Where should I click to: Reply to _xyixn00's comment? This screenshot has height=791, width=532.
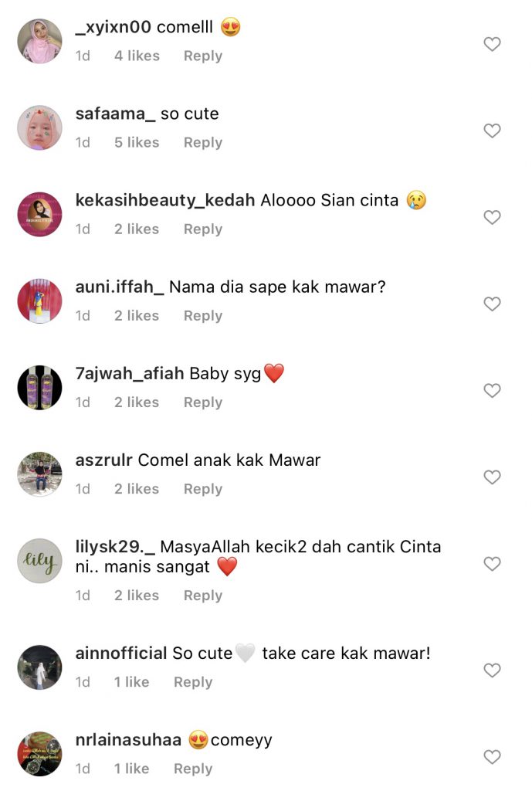[x=203, y=56]
